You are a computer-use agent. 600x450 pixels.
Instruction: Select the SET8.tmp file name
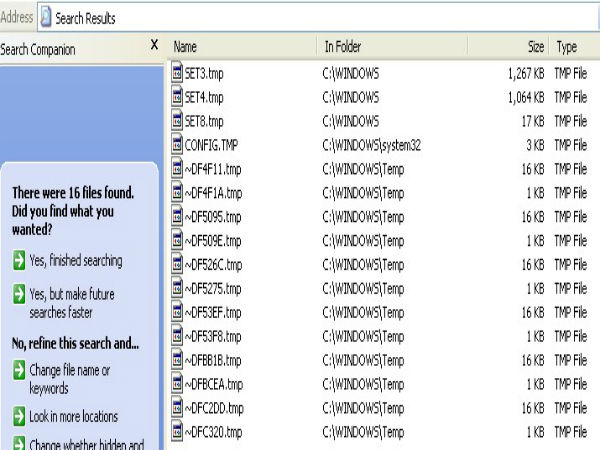coord(204,121)
